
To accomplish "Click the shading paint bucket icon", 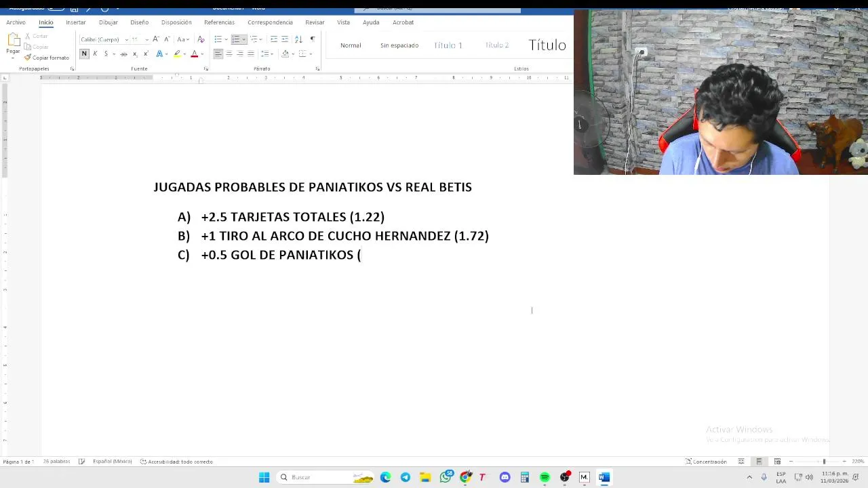I will coord(285,54).
